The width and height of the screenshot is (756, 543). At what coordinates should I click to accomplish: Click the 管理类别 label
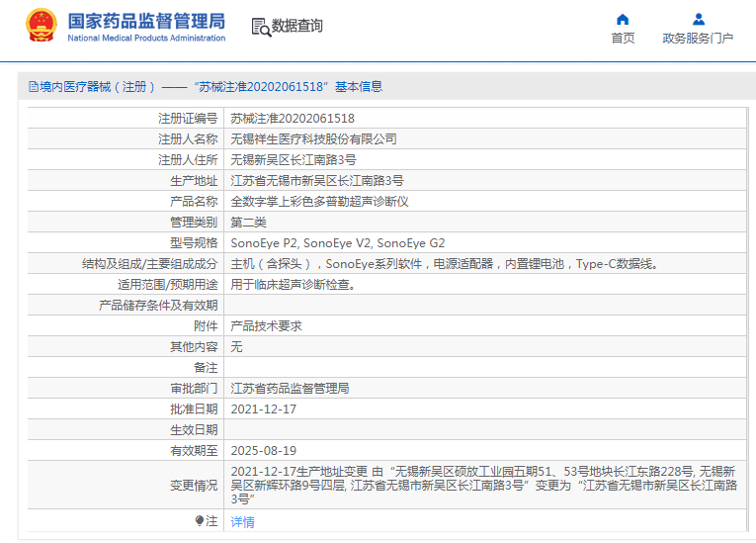point(194,222)
